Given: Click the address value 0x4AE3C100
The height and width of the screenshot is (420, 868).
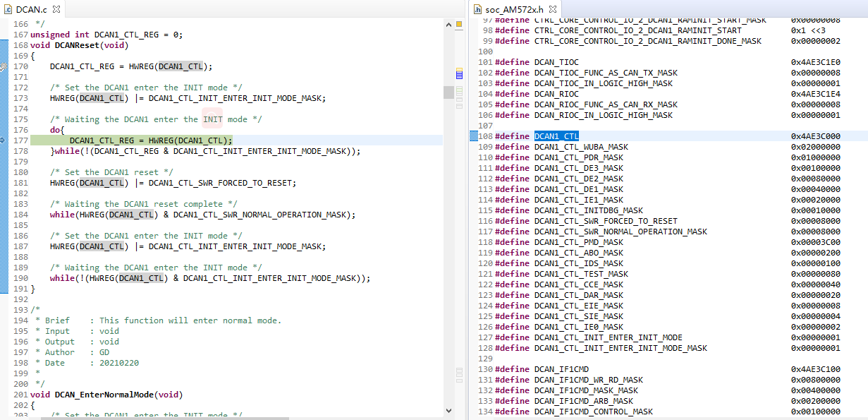Looking at the screenshot, I should pos(816,368).
